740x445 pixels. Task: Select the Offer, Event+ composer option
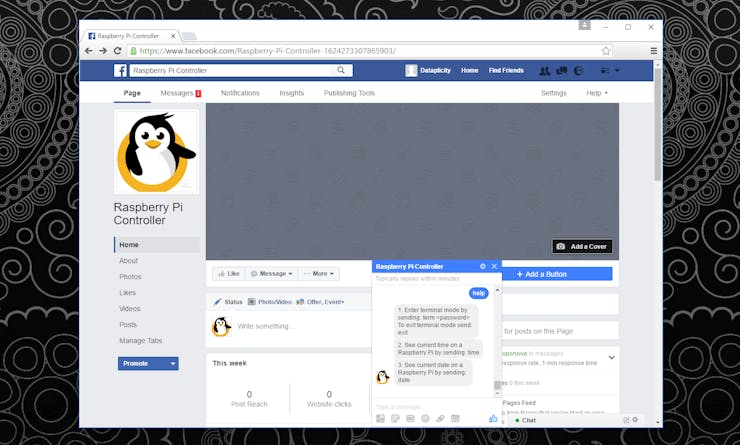coord(320,302)
